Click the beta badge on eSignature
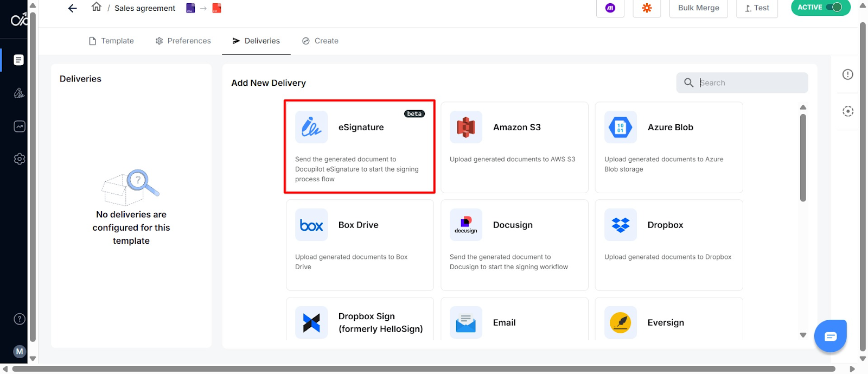The width and height of the screenshot is (868, 374). 414,114
